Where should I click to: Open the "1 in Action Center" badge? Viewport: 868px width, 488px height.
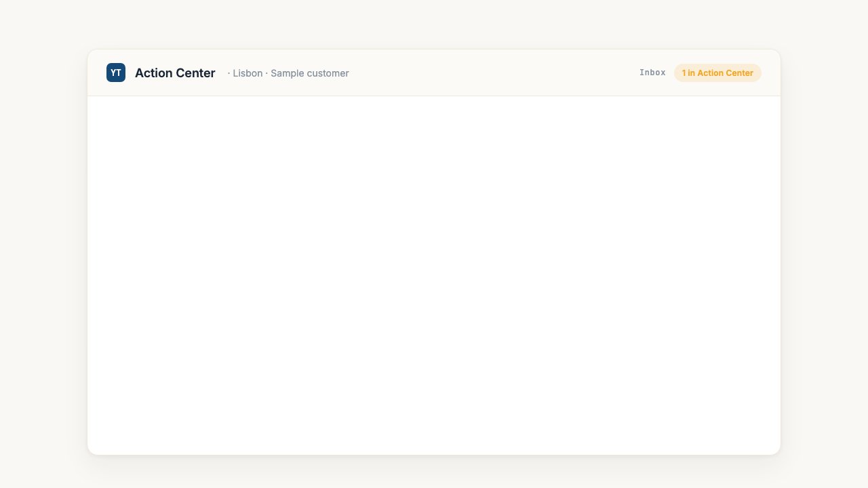click(x=717, y=73)
